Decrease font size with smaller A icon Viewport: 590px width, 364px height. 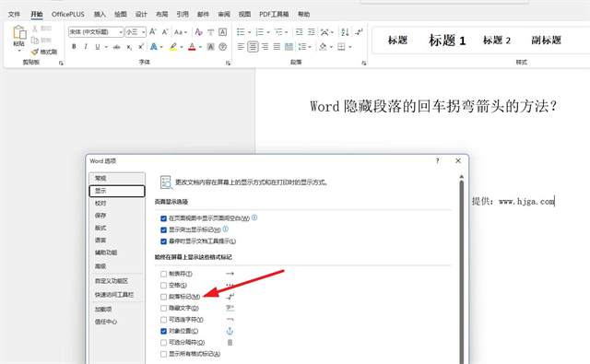tap(165, 32)
